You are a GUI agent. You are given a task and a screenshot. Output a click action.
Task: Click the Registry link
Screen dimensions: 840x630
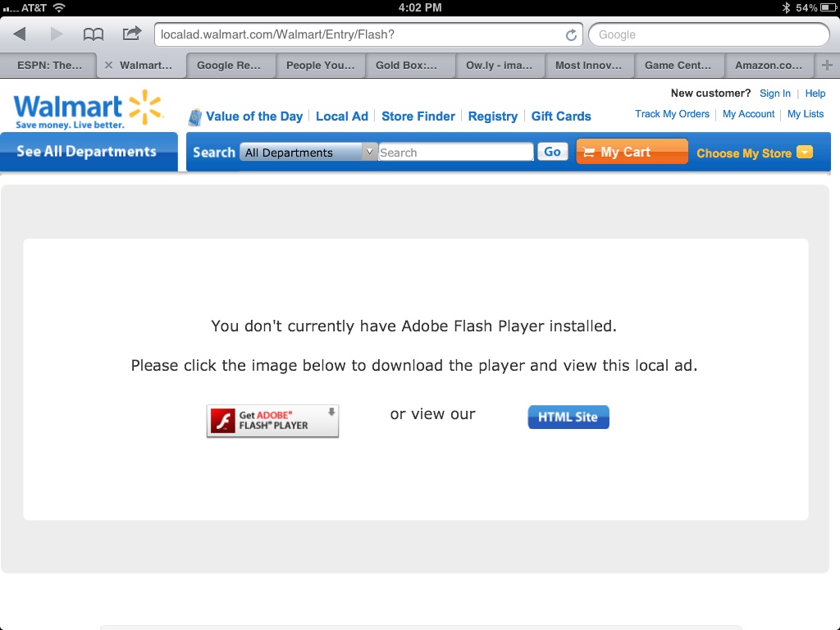(x=493, y=116)
